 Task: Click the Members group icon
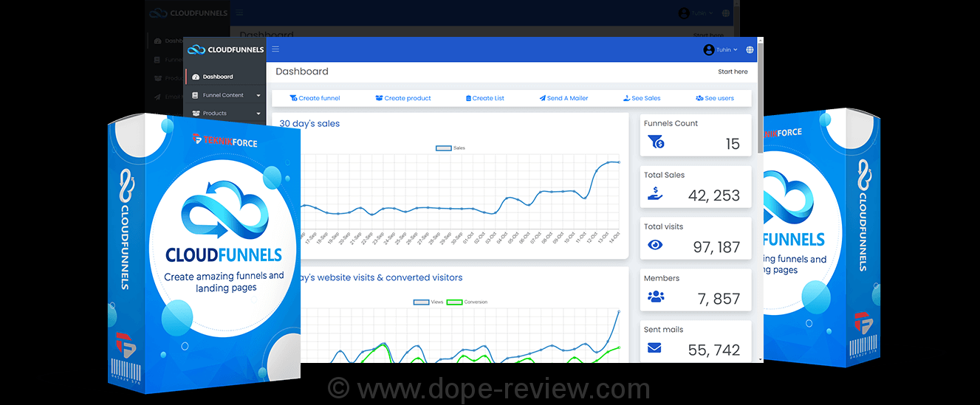(655, 297)
